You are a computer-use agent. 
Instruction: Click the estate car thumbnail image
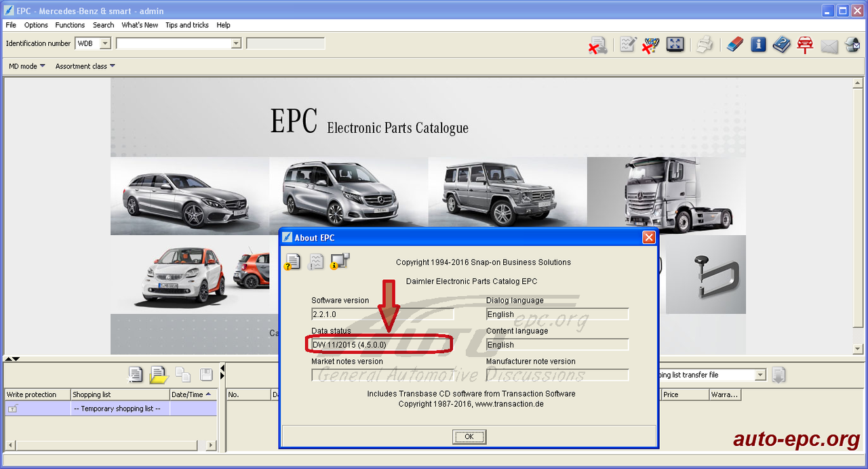point(190,197)
